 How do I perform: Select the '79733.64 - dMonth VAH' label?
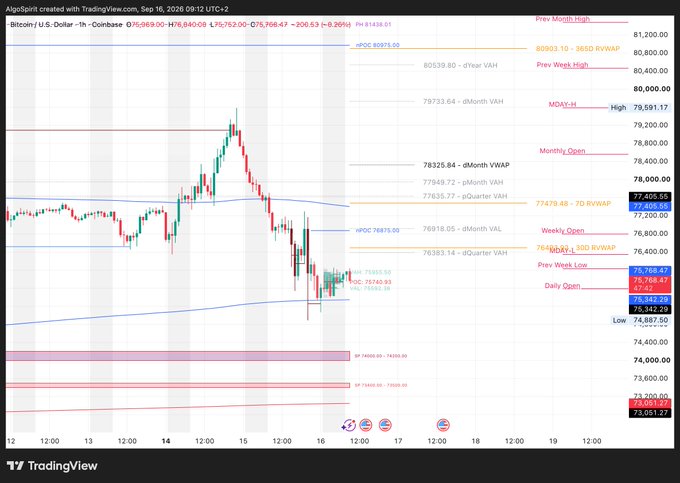(463, 102)
